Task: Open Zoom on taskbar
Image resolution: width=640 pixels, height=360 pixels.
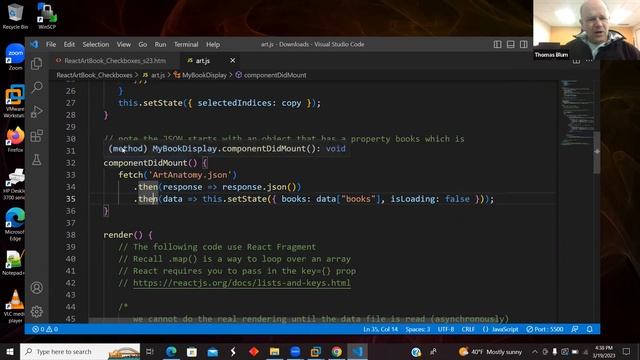Action: click(x=296, y=351)
